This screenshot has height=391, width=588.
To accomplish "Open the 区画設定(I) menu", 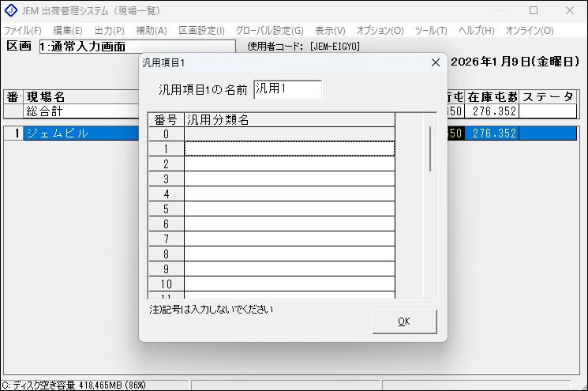I will tap(201, 30).
